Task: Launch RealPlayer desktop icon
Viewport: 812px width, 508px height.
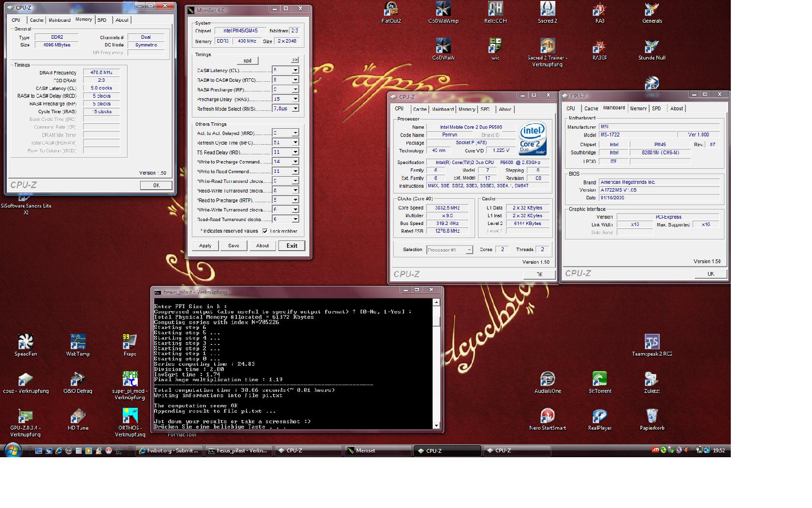Action: 600,419
